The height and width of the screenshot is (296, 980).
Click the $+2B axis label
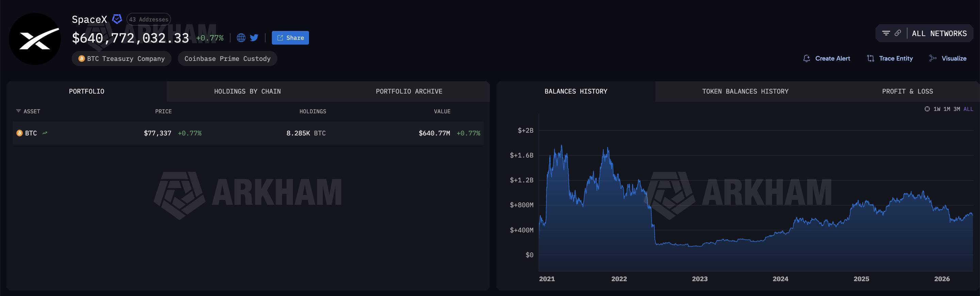(525, 131)
